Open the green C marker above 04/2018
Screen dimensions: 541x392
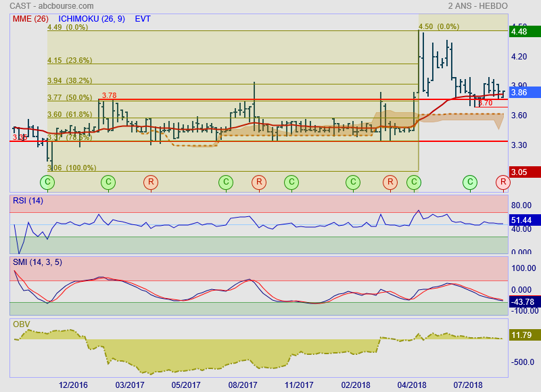tap(414, 182)
